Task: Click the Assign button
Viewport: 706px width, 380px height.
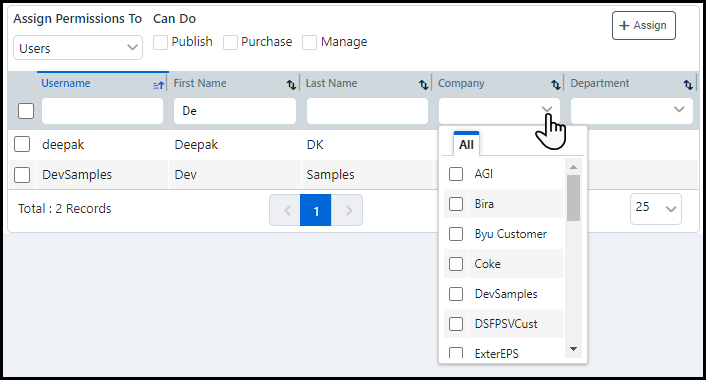Action: click(x=643, y=26)
